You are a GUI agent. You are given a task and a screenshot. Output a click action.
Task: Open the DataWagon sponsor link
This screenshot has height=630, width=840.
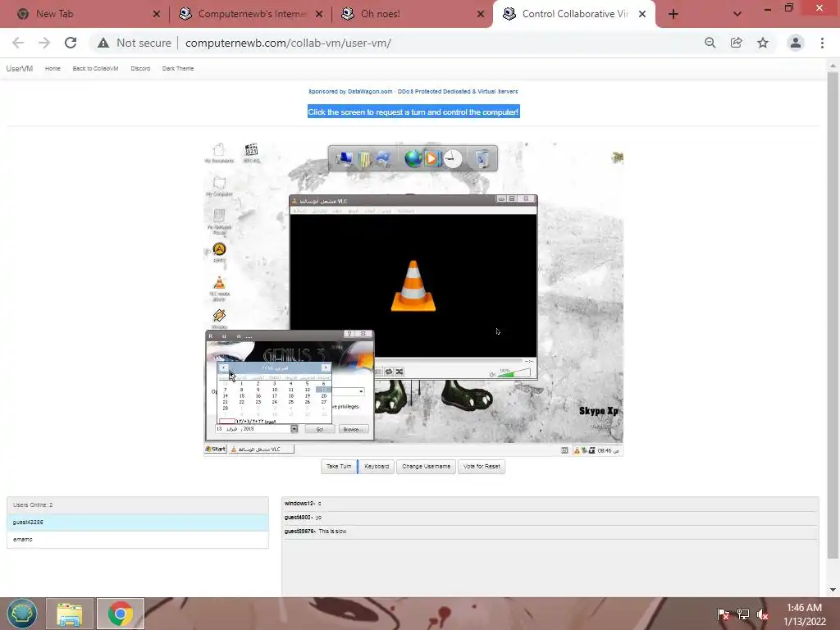[x=413, y=92]
